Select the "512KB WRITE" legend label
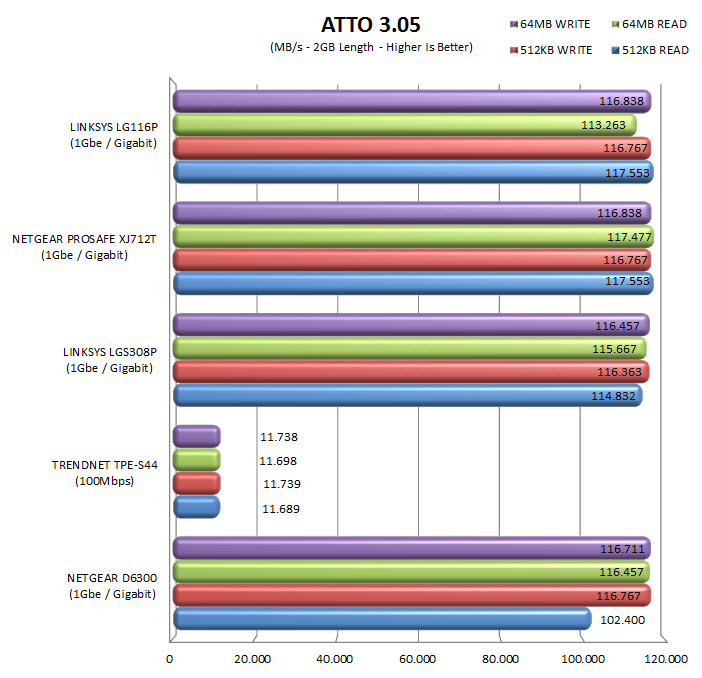 (x=556, y=50)
